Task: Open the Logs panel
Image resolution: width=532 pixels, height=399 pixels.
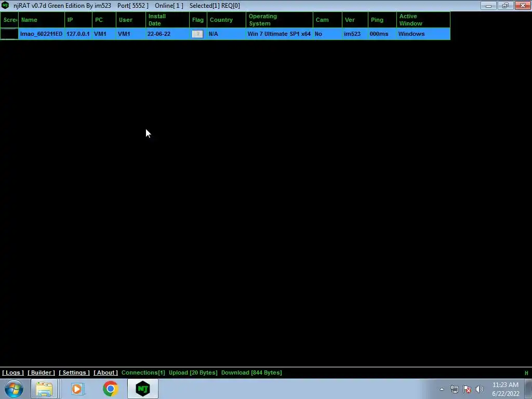Action: (13, 373)
